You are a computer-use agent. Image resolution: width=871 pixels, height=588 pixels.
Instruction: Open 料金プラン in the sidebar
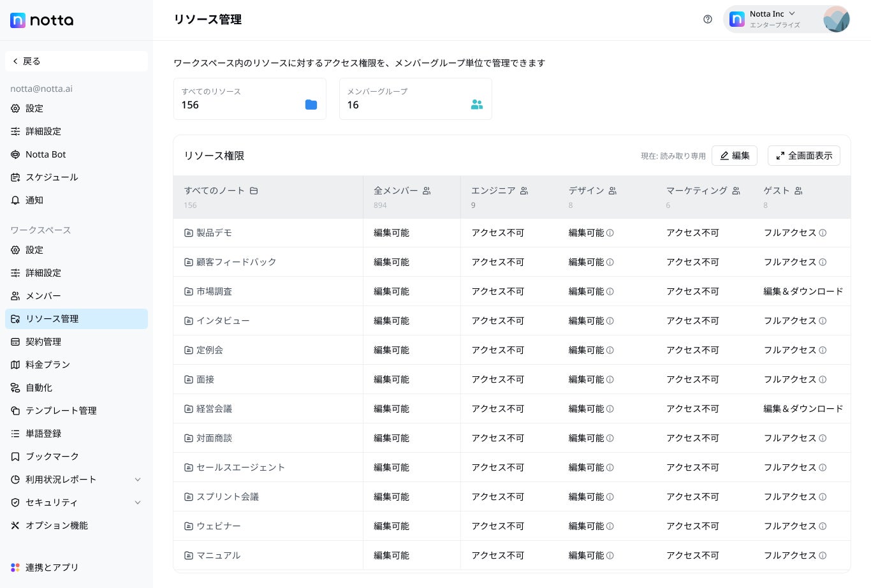click(77, 365)
